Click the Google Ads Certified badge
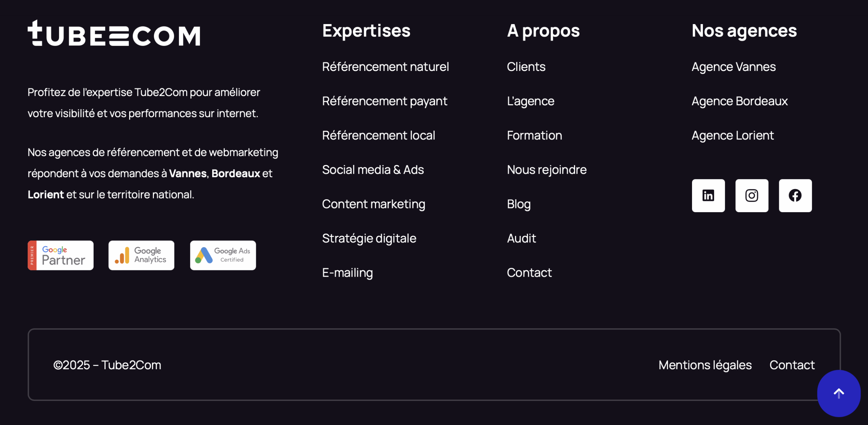This screenshot has width=868, height=425. [222, 255]
